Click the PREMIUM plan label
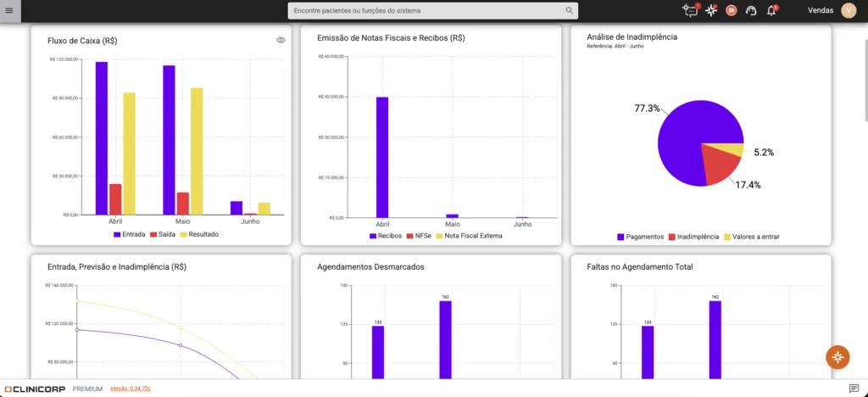Viewport: 868px width, 397px height. tap(87, 389)
